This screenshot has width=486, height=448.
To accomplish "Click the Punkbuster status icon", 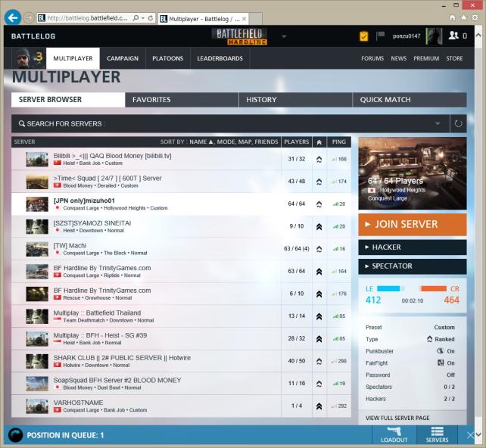I will 440,350.
